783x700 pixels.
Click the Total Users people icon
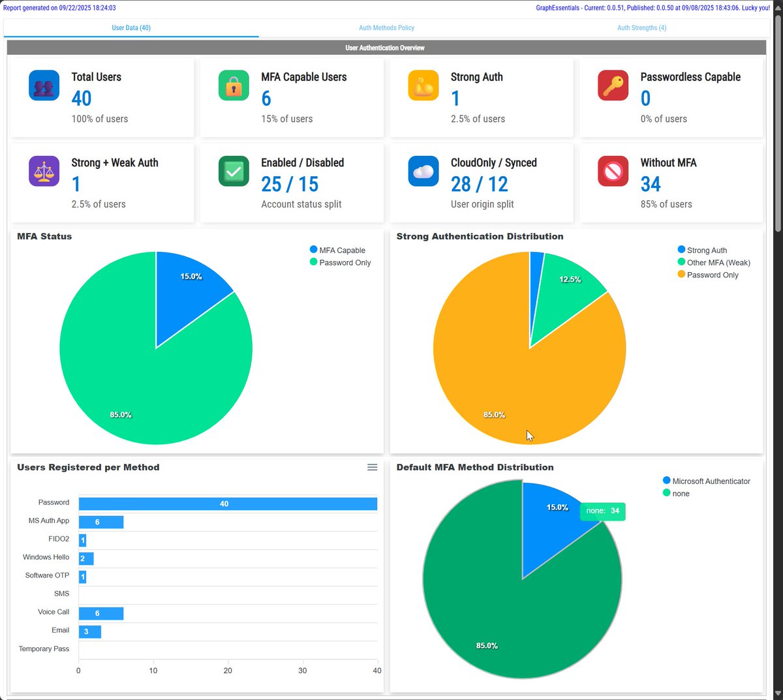click(44, 85)
